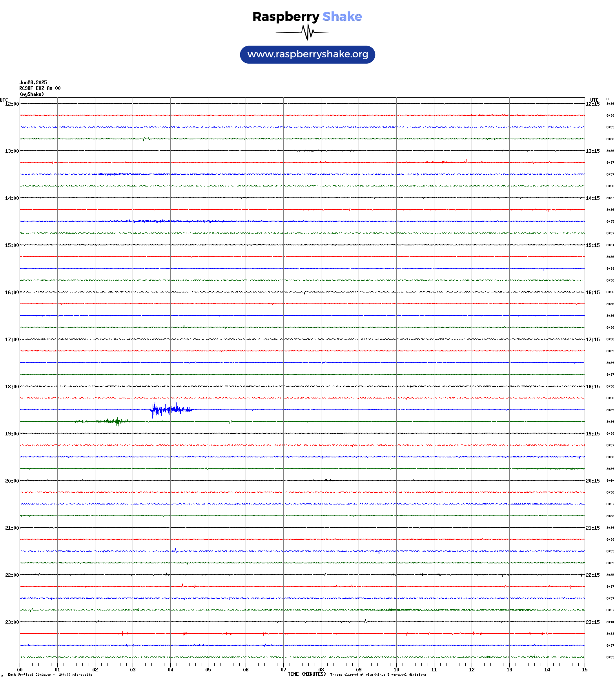Viewport: 616px width, 680px height.
Task: Click the 22:15 end-time label
Action: coord(593,575)
